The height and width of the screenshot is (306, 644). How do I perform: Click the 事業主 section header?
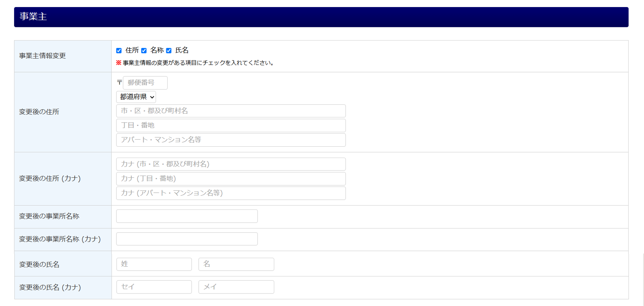pyautogui.click(x=321, y=17)
